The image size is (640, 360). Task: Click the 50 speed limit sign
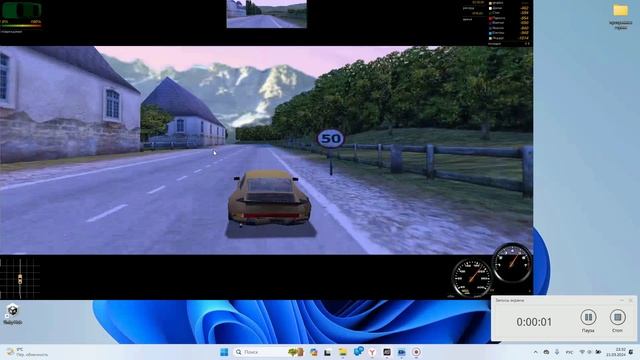(330, 139)
